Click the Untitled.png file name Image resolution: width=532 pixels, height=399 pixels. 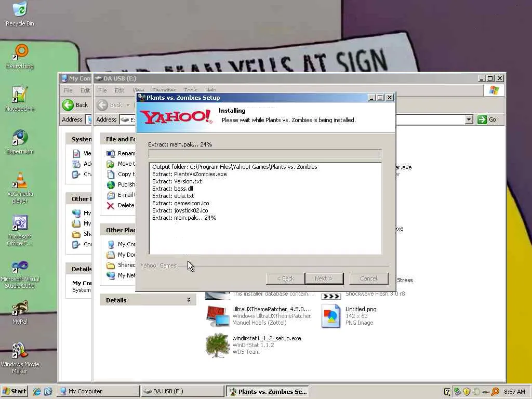coord(361,309)
